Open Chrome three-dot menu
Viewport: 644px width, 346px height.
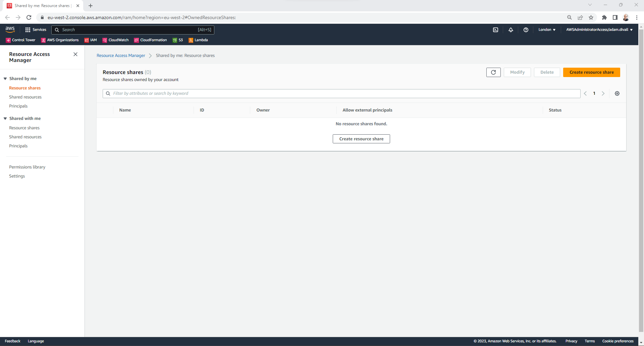pyautogui.click(x=637, y=17)
